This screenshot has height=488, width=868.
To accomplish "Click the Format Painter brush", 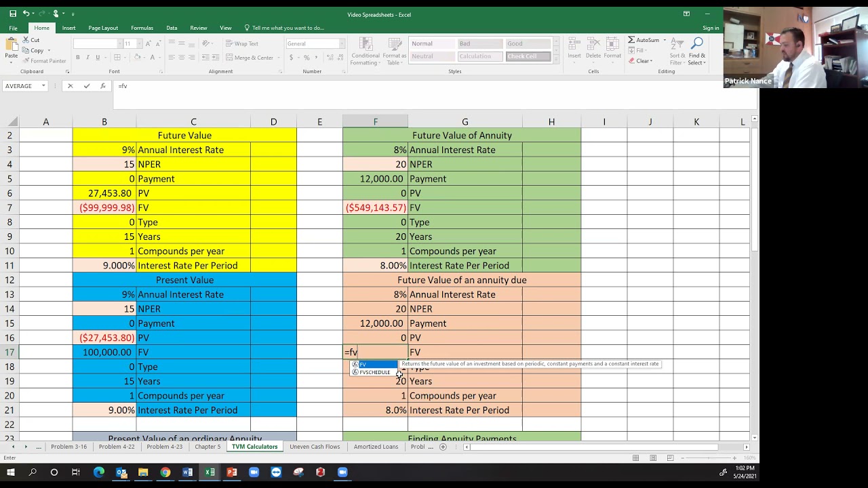I will (44, 60).
